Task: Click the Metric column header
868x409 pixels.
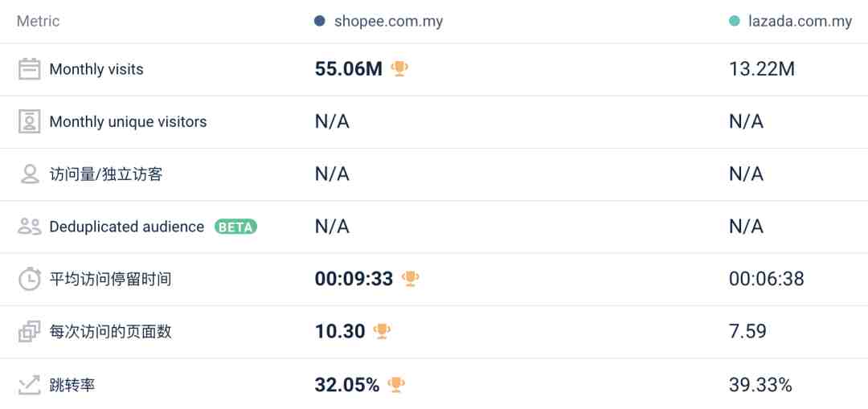Action: click(x=39, y=22)
